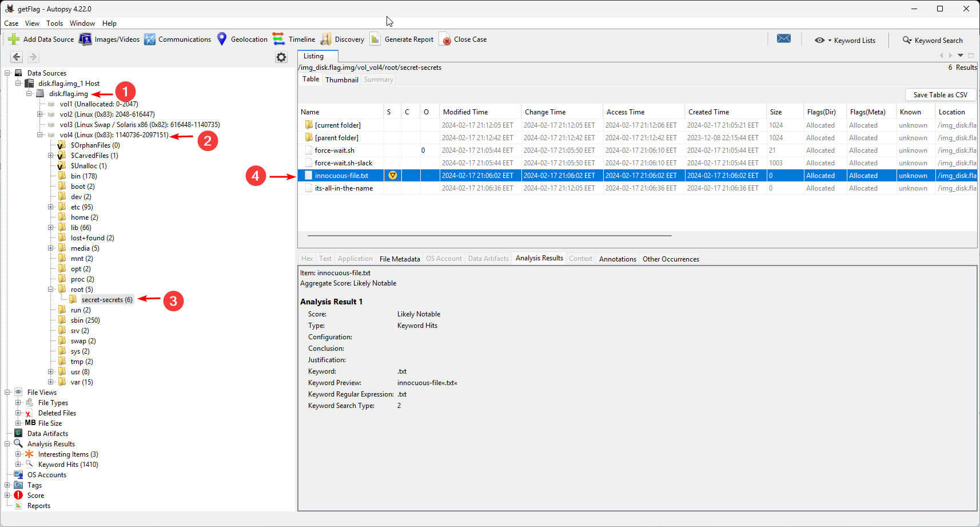Open the Keyword Lists eye dropdown
980x527 pixels.
click(822, 41)
